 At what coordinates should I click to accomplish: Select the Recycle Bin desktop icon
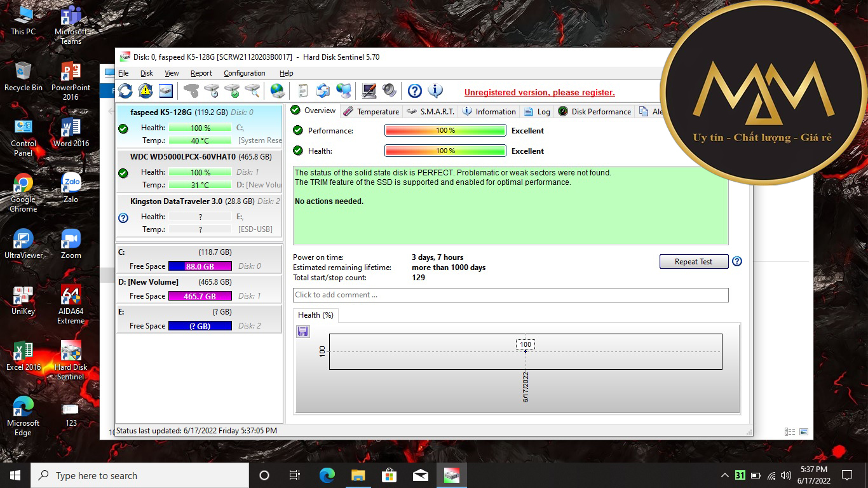click(24, 77)
